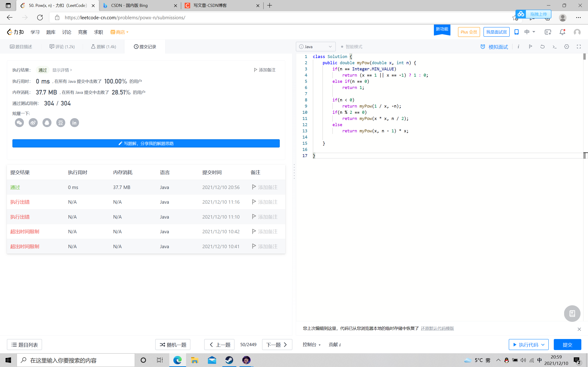Click the 提交 submit button
The width and height of the screenshot is (588, 367).
567,345
